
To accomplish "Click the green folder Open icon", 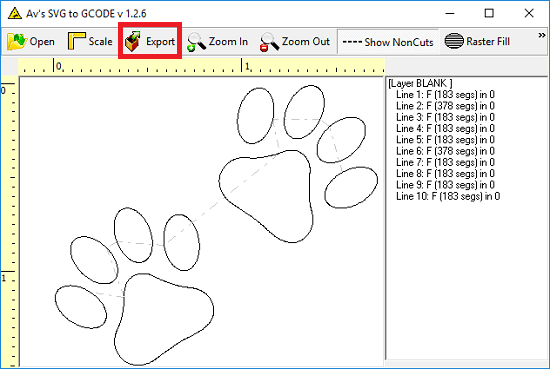I will pyautogui.click(x=16, y=41).
